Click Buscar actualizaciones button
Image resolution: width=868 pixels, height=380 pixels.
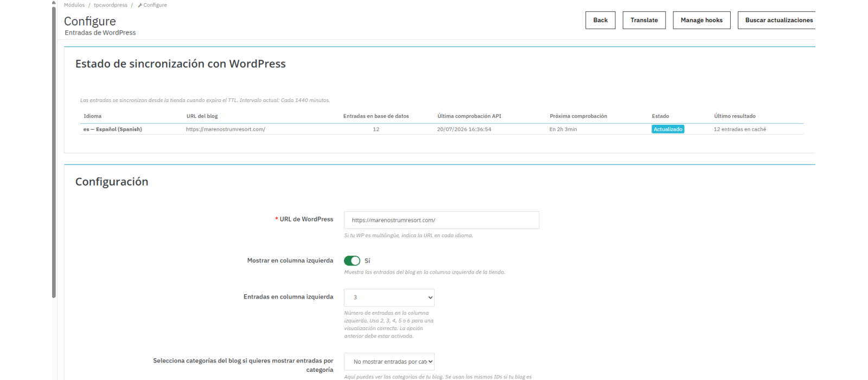777,20
